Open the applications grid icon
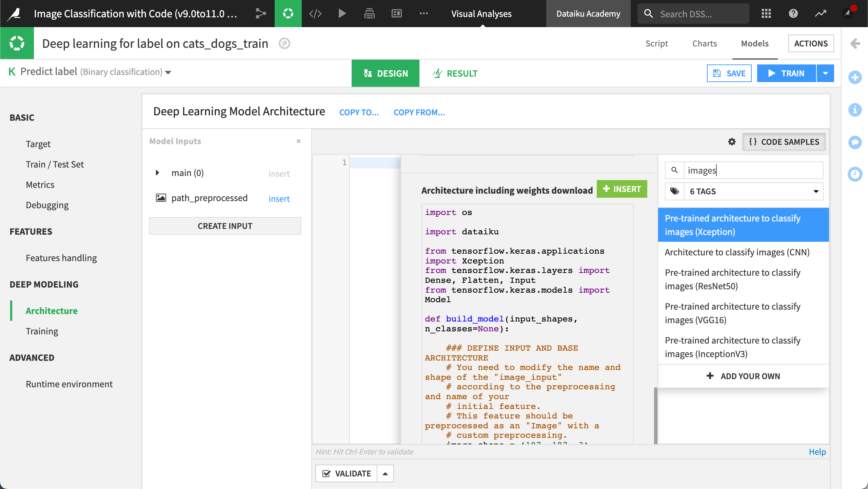Image resolution: width=868 pixels, height=489 pixels. tap(766, 14)
